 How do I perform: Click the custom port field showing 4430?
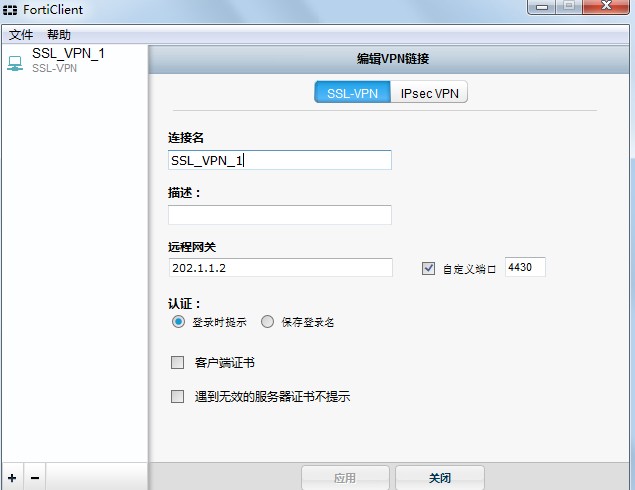[x=525, y=267]
